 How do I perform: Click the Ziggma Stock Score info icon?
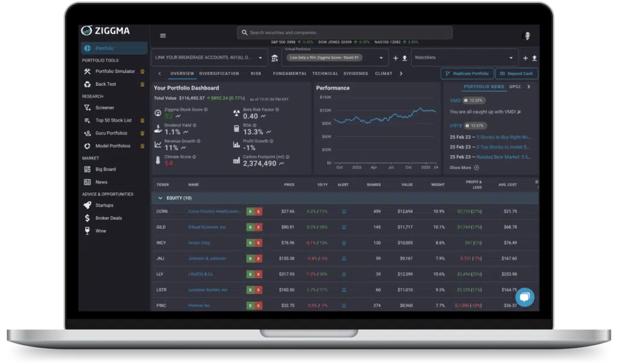coord(206,110)
